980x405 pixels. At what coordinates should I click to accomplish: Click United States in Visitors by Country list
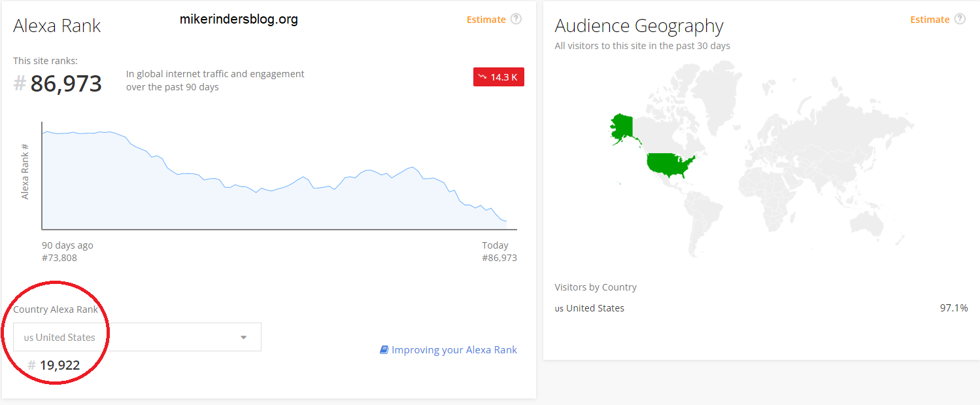(x=594, y=308)
